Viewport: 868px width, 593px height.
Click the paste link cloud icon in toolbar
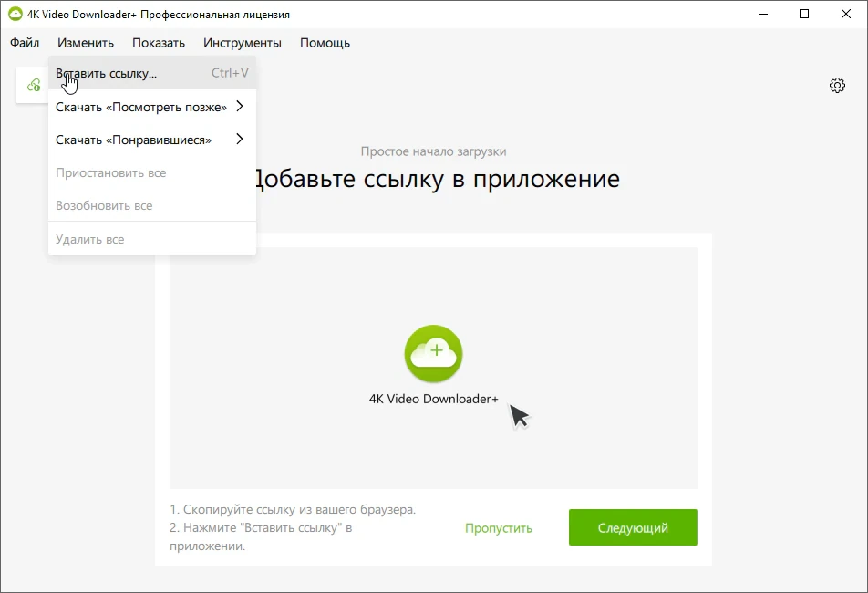pos(34,85)
